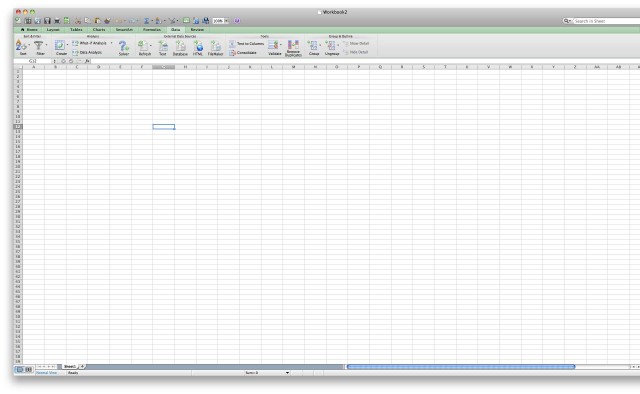Open the Refresh dropdown arrow

point(151,45)
